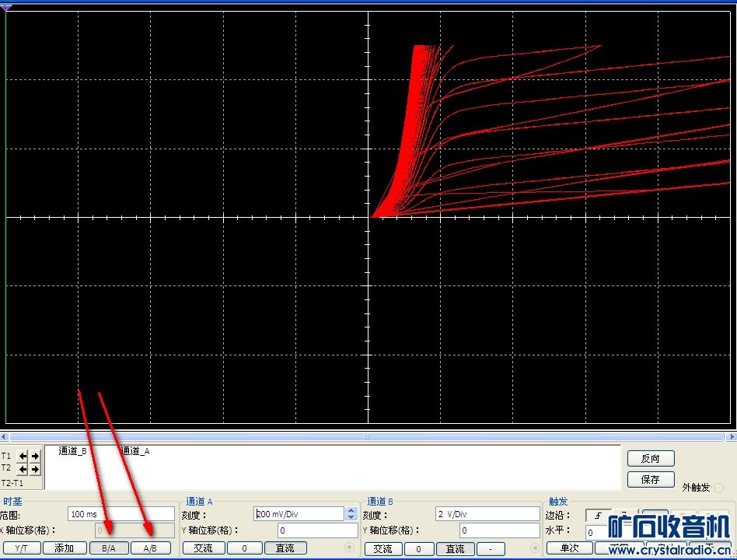Click T2 cursor left arrow

coord(23,469)
